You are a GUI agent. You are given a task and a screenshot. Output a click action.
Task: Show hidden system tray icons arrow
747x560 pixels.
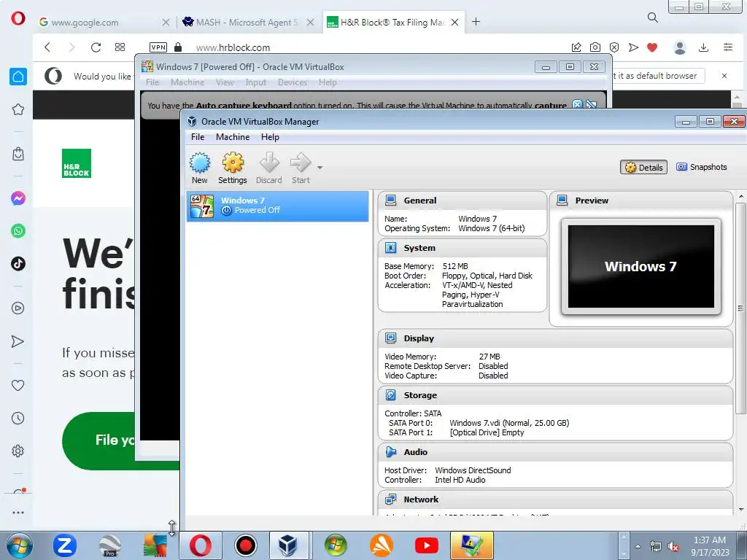(638, 546)
